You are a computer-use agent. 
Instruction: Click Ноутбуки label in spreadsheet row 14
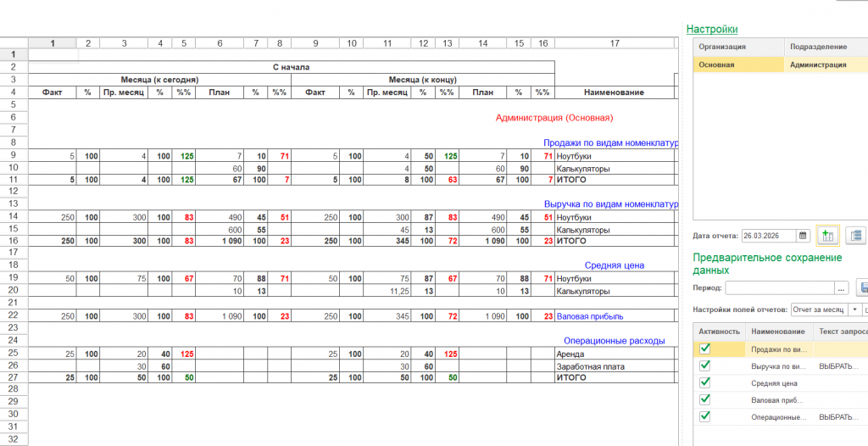(x=574, y=218)
